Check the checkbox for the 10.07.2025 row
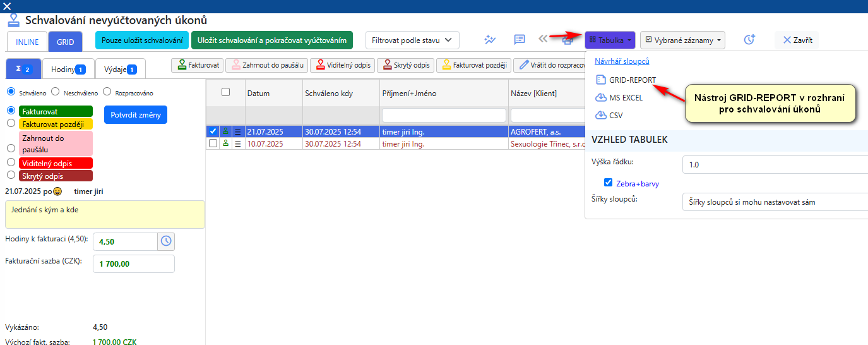The height and width of the screenshot is (345, 868). [x=213, y=143]
